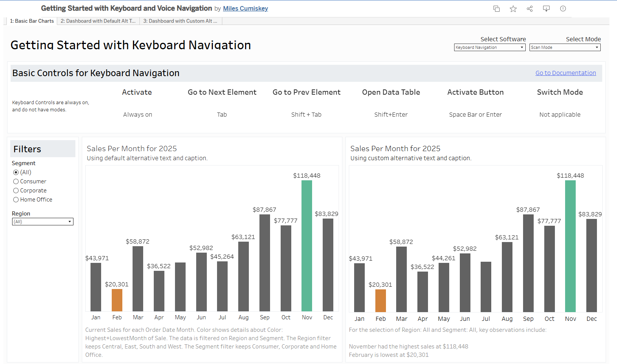This screenshot has height=364, width=617.
Task: Open the share icon in the header
Action: click(x=530, y=9)
